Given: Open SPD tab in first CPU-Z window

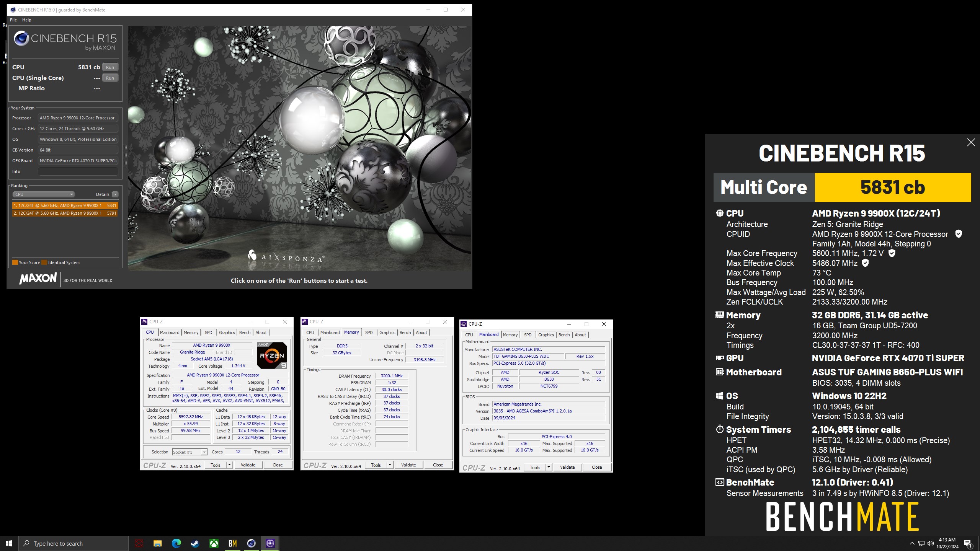Looking at the screenshot, I should coord(209,333).
